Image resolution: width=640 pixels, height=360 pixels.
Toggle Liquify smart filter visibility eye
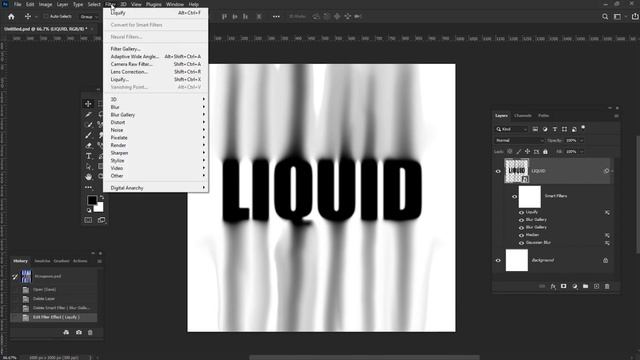[x=521, y=212]
